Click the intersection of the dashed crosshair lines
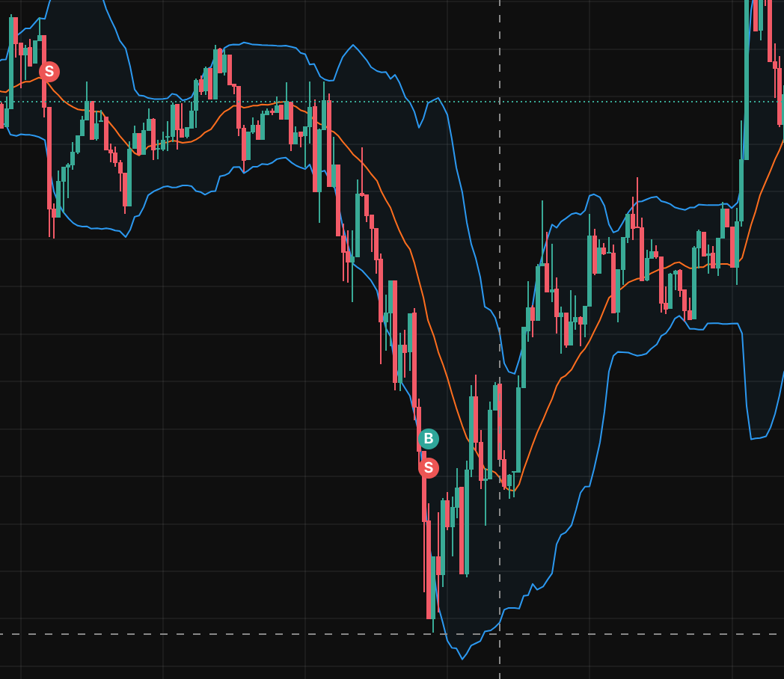784x679 pixels. (x=500, y=634)
